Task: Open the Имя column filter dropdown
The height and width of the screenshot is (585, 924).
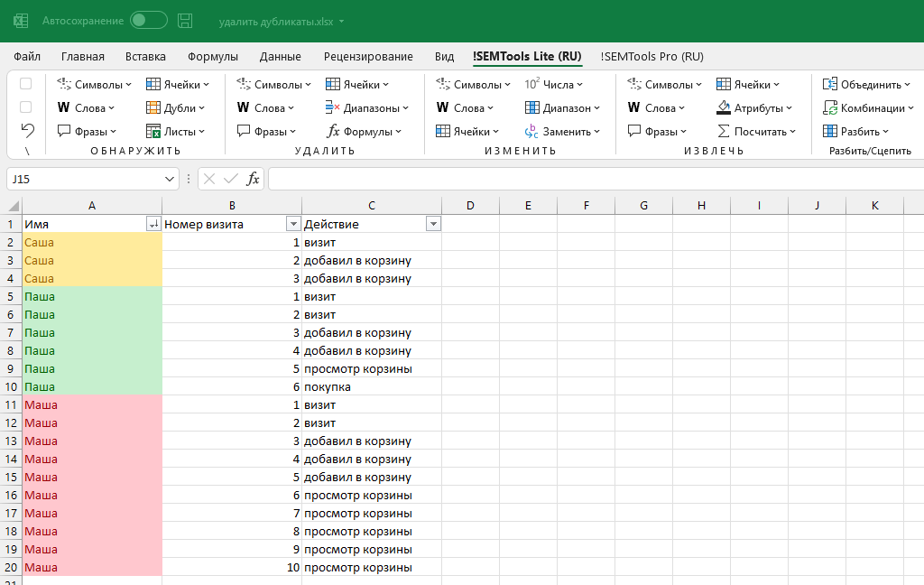Action: pyautogui.click(x=153, y=224)
